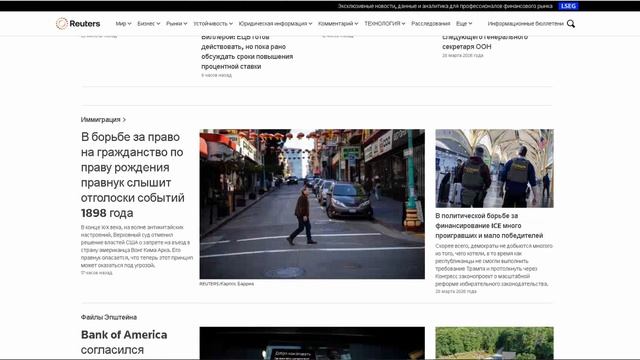Screen dimensions: 640x360
Task: Open Информационные бюллетени link
Action: (x=525, y=24)
